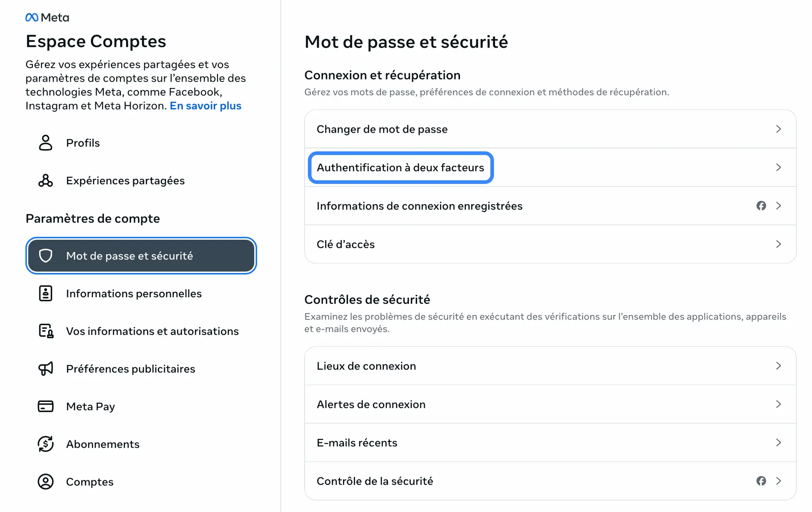Viewport: 812px width, 512px height.
Task: Open Vos informations et autorisations menu item
Action: tap(152, 331)
